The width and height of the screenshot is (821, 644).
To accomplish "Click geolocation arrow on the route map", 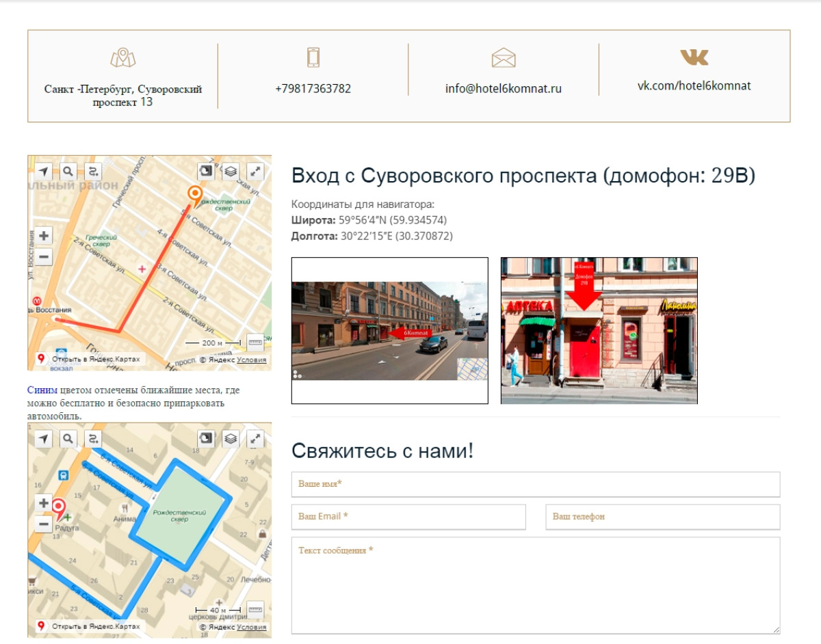I will (44, 171).
